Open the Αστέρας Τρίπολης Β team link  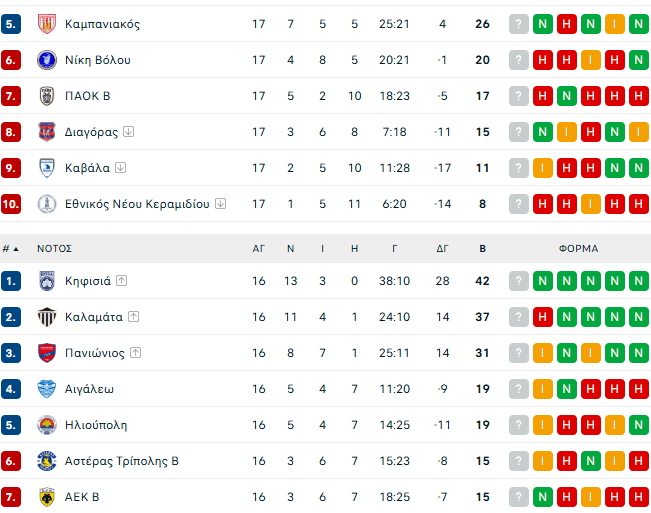(121, 461)
